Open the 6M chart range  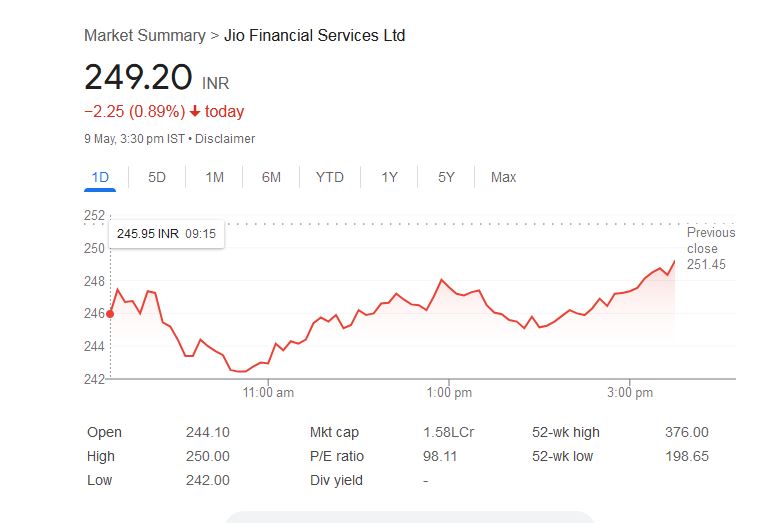(x=271, y=177)
